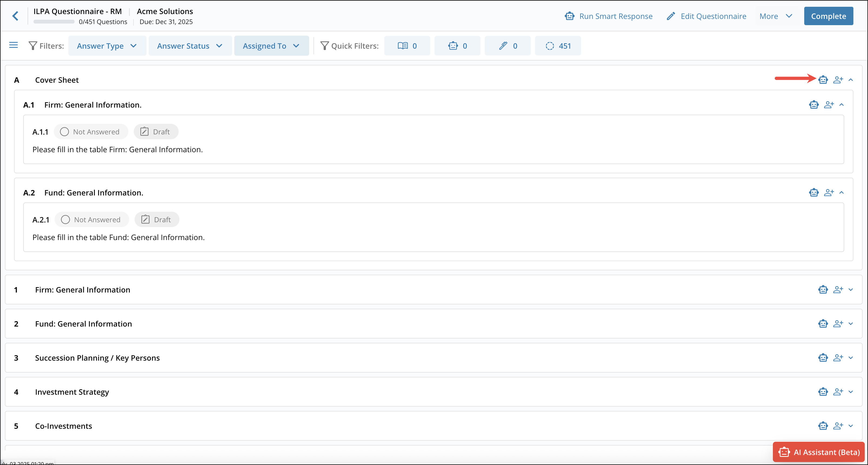Screen dimensions: 868x465
Task: Run Smart Response on the Co-Investments section
Action: [x=823, y=426]
